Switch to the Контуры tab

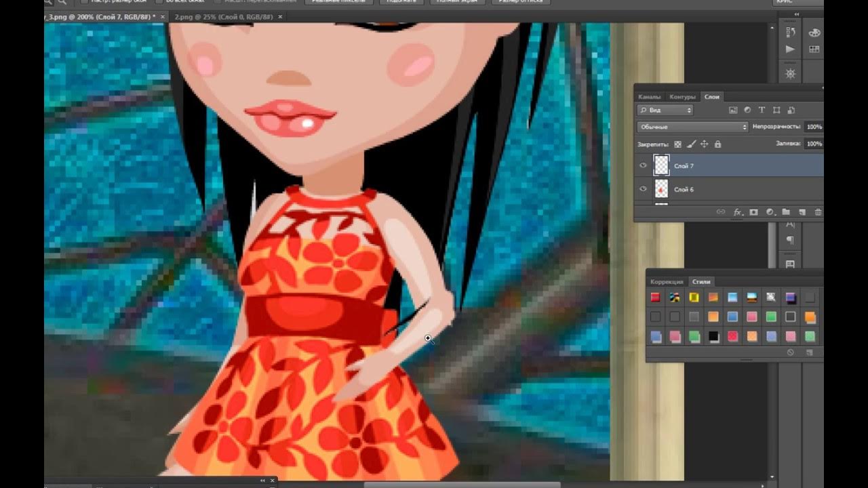pos(682,97)
